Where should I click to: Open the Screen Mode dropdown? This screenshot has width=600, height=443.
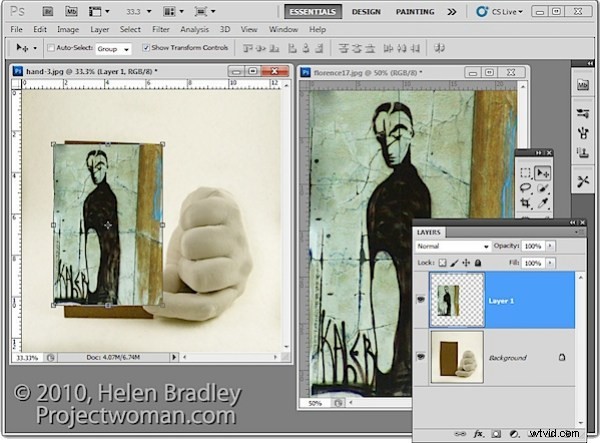(x=205, y=11)
